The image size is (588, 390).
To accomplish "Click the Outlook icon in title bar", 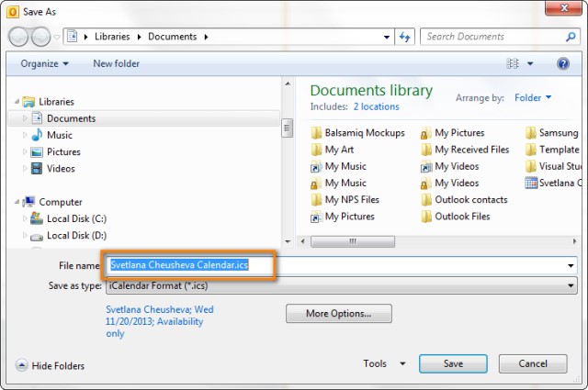I will (12, 12).
